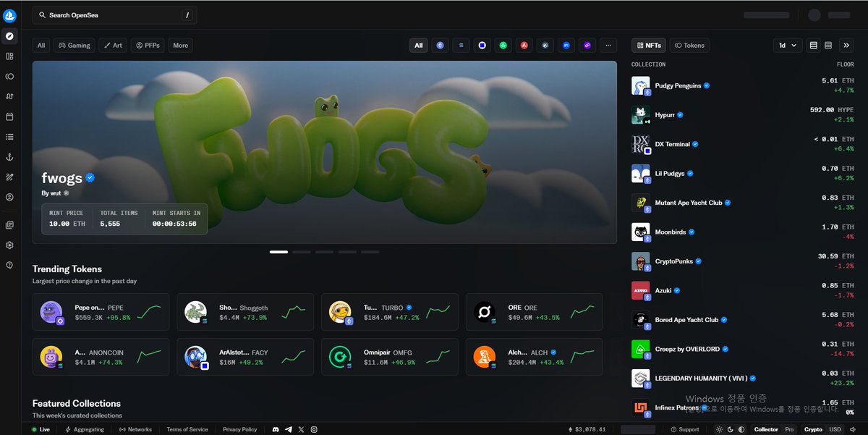The image size is (868, 435).
Task: Filter by Ethereum chain icon
Action: coord(440,45)
